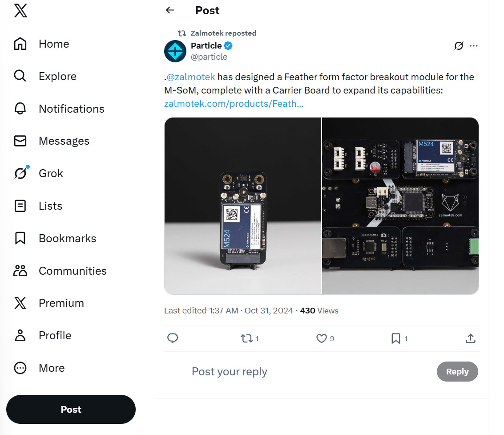Share the post via upload icon
This screenshot has height=435, width=504.
click(471, 338)
